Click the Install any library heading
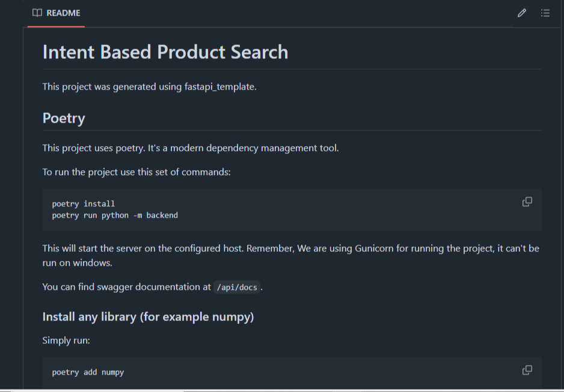Screen dimensions: 564x392 pyautogui.click(x=148, y=317)
